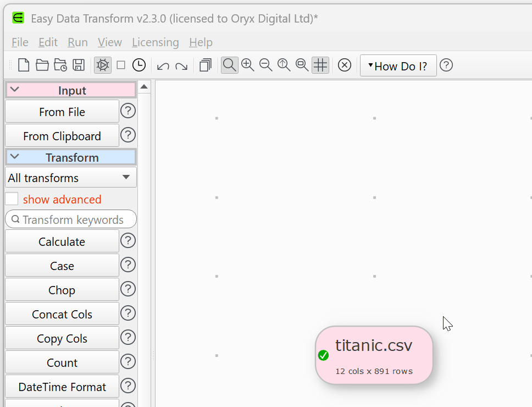Click the cancel processing icon
The height and width of the screenshot is (407, 532).
coord(345,65)
